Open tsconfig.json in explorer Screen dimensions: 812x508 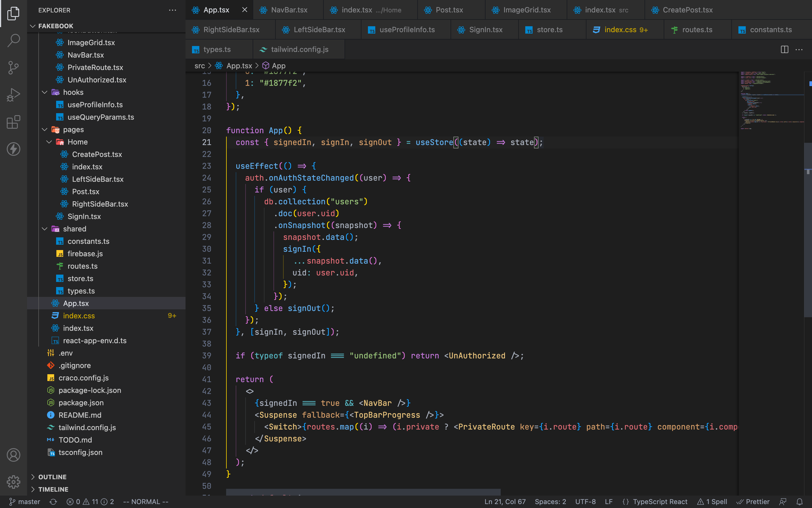click(106, 452)
